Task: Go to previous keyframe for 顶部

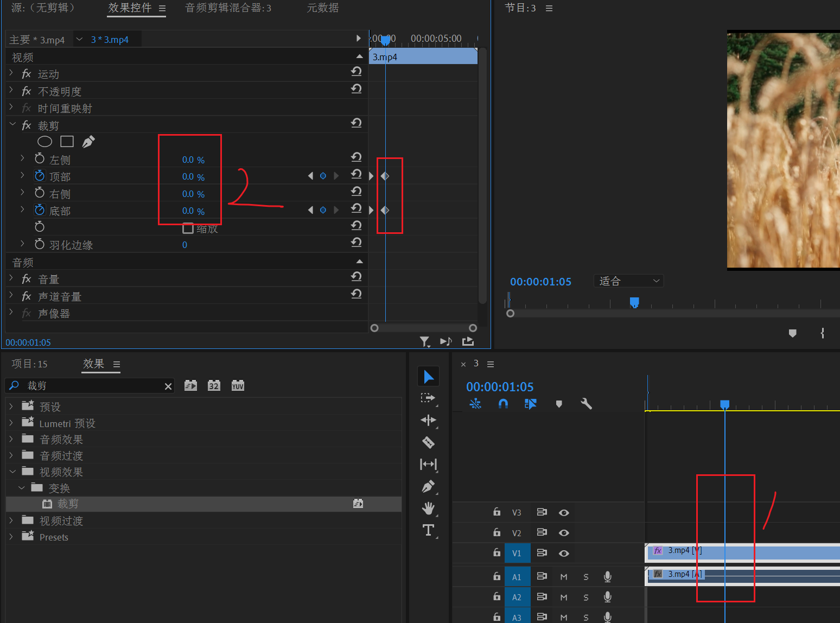Action: (x=310, y=176)
